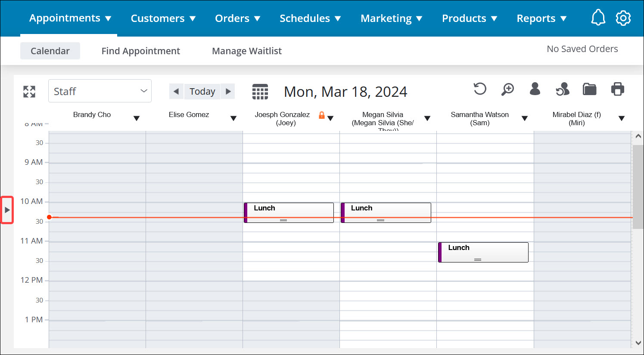Open notifications via the bell icon
644x355 pixels.
(598, 18)
